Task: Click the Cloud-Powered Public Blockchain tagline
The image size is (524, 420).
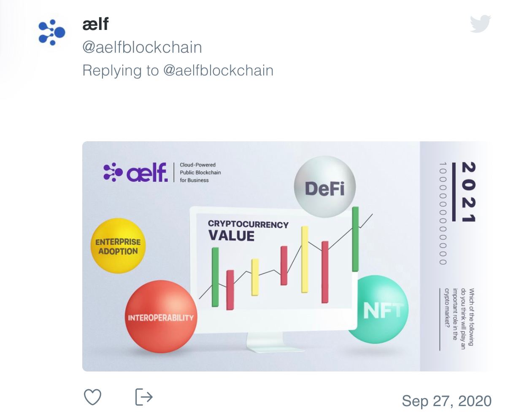Action: coord(200,172)
